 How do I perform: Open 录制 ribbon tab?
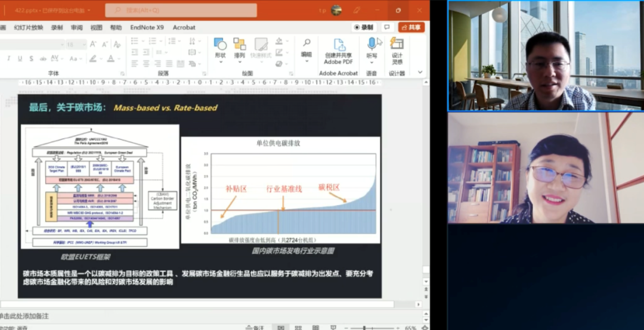pyautogui.click(x=57, y=27)
